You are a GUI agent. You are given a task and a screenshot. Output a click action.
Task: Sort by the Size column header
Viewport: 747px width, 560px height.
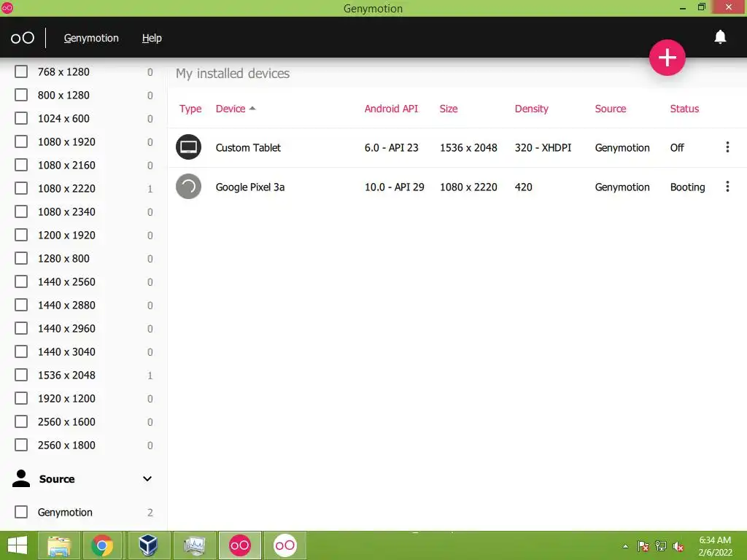point(449,109)
